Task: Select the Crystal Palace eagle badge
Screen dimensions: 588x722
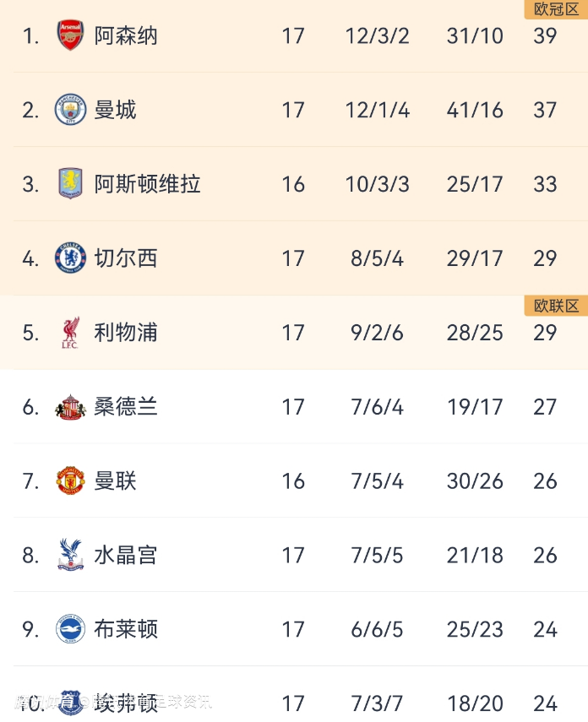Action: 70,556
